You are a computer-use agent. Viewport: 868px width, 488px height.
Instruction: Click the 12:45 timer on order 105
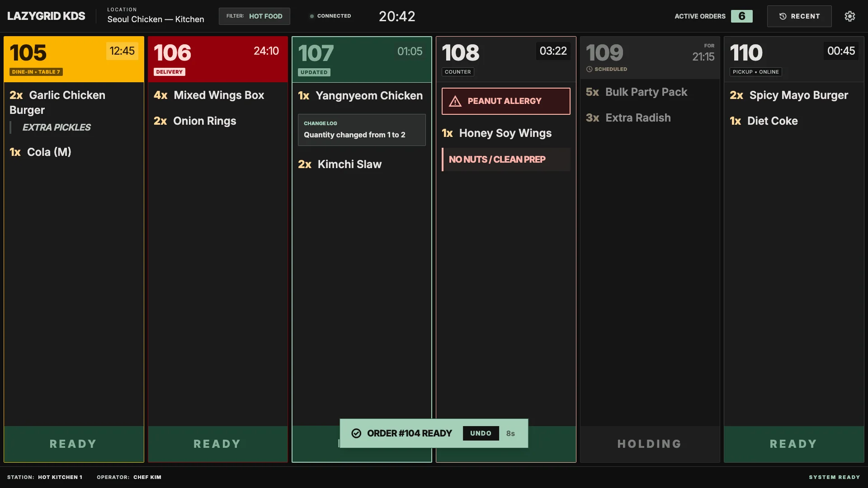click(x=122, y=51)
